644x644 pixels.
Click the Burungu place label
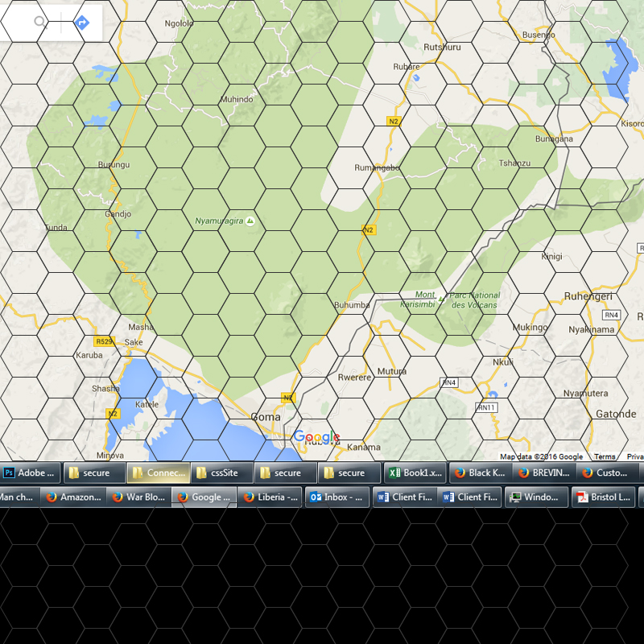(x=114, y=164)
